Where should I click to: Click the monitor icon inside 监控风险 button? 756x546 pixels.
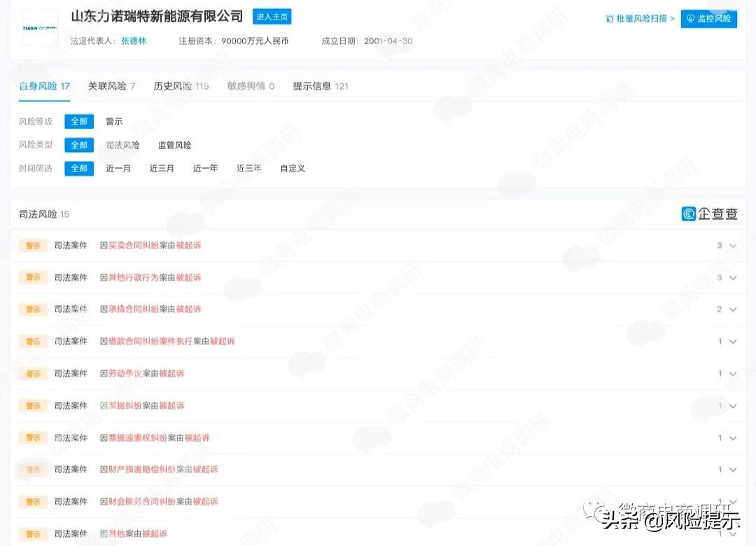click(x=692, y=19)
